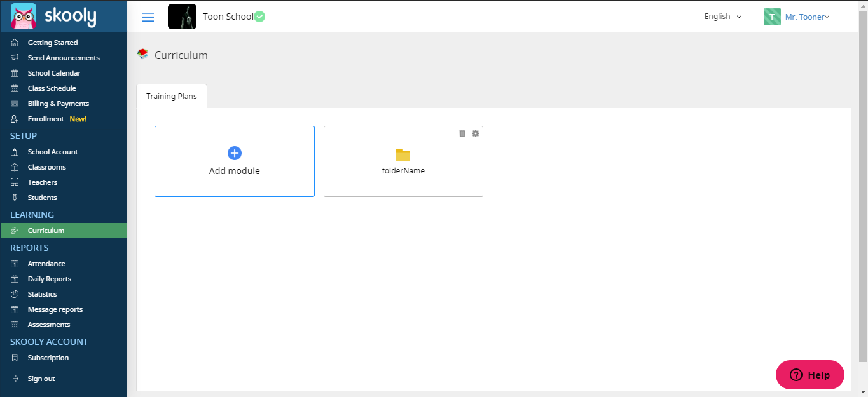Screen dimensions: 868x397
Task: Click the Teachers icon
Action: (x=15, y=182)
